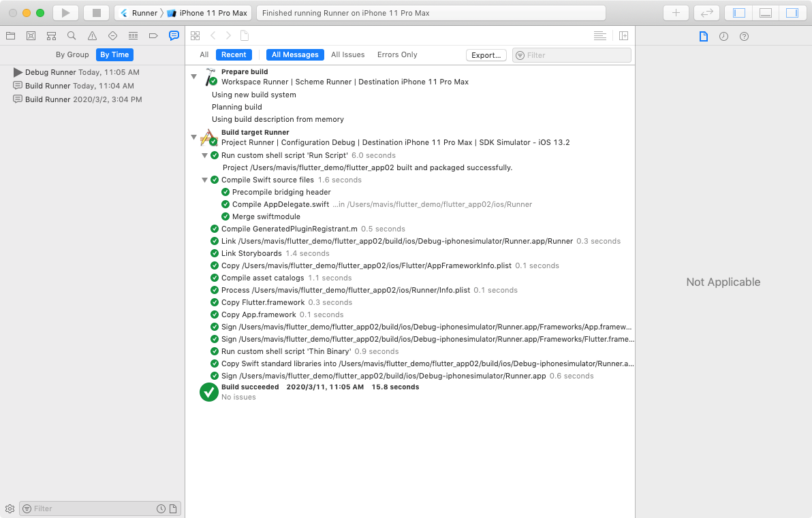The height and width of the screenshot is (518, 812).
Task: Select Copy App.framework step
Action: point(410,314)
